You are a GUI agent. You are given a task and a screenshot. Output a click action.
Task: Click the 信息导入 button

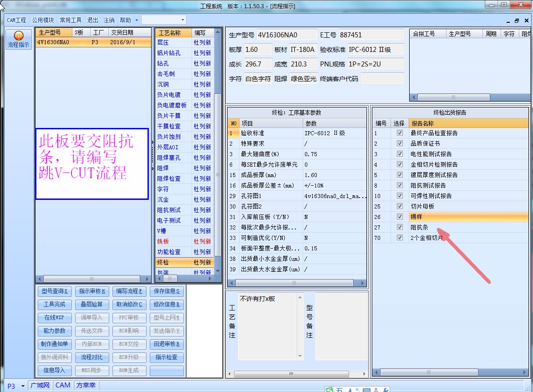pos(54,370)
